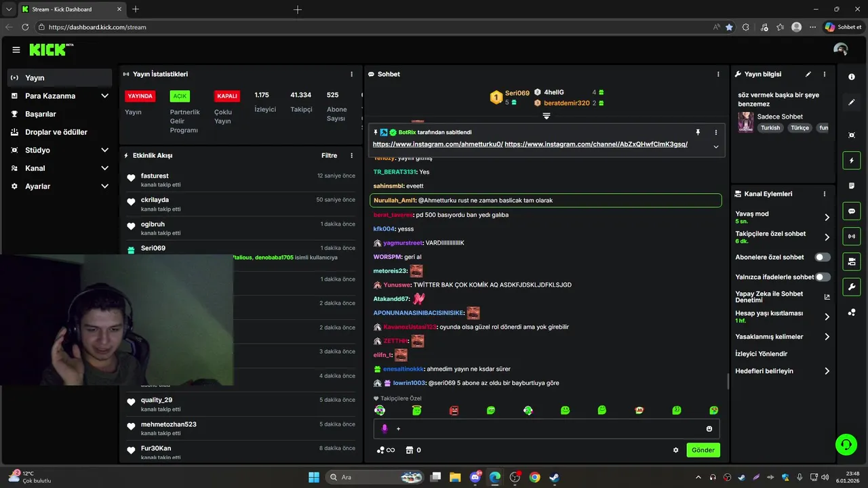
Task: Open Hedefleri belirleyin chevron
Action: (x=827, y=371)
